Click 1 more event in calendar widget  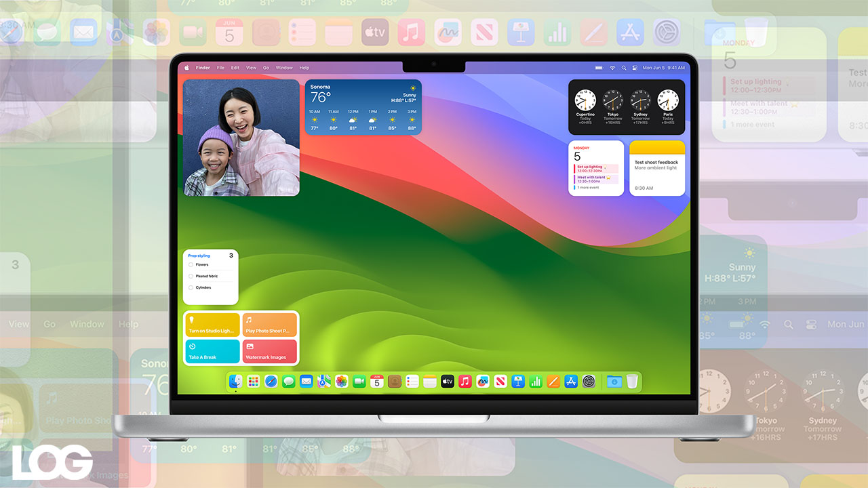(x=587, y=188)
